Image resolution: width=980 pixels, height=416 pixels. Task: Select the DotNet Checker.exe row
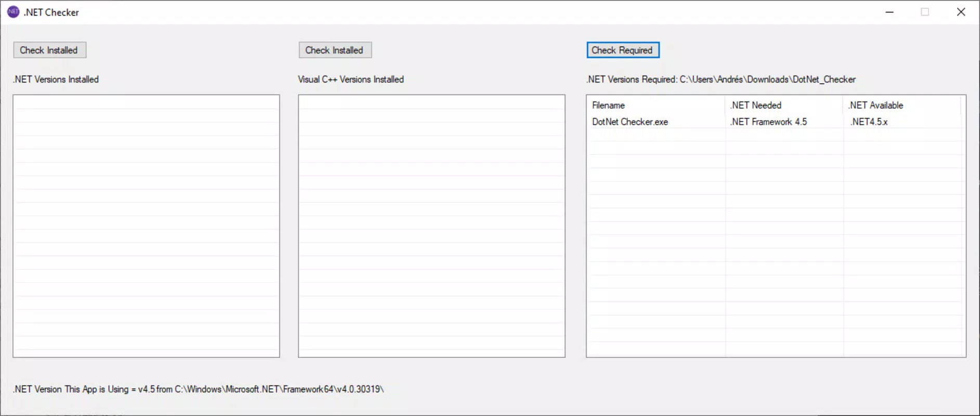[x=776, y=122]
